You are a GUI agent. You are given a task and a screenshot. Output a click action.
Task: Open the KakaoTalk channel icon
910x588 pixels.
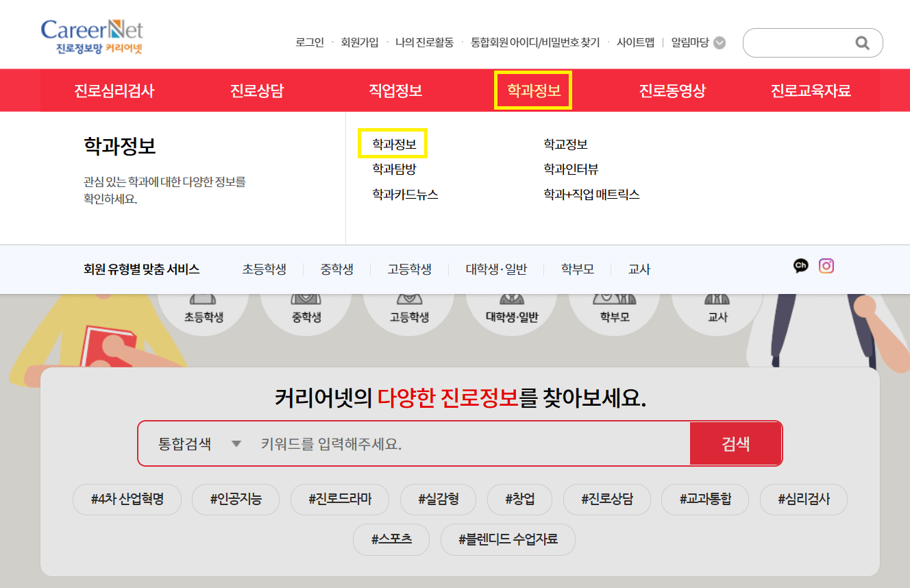pos(800,266)
